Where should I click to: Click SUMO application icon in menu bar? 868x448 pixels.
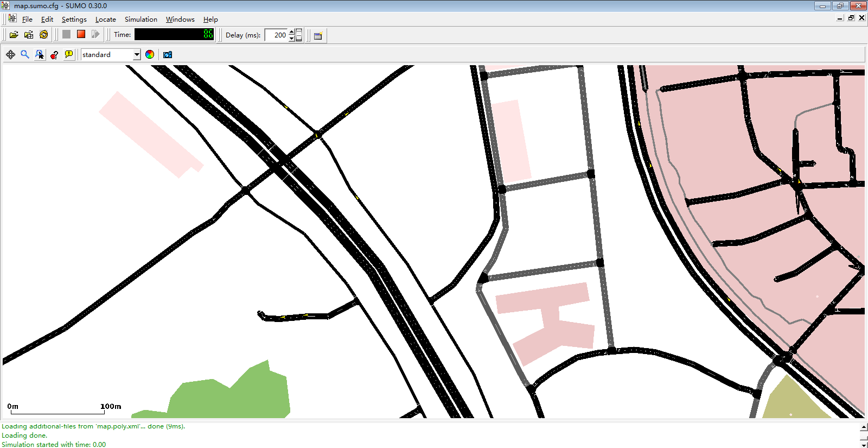[12, 18]
